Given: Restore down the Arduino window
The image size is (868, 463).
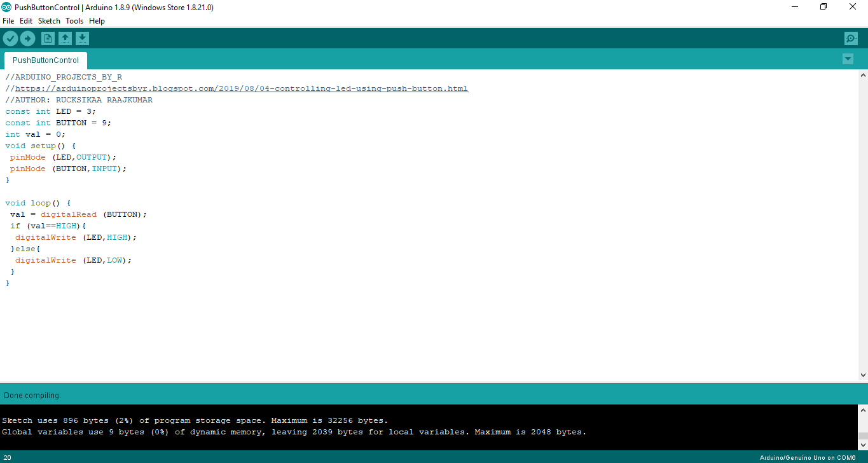Looking at the screenshot, I should click(x=823, y=7).
